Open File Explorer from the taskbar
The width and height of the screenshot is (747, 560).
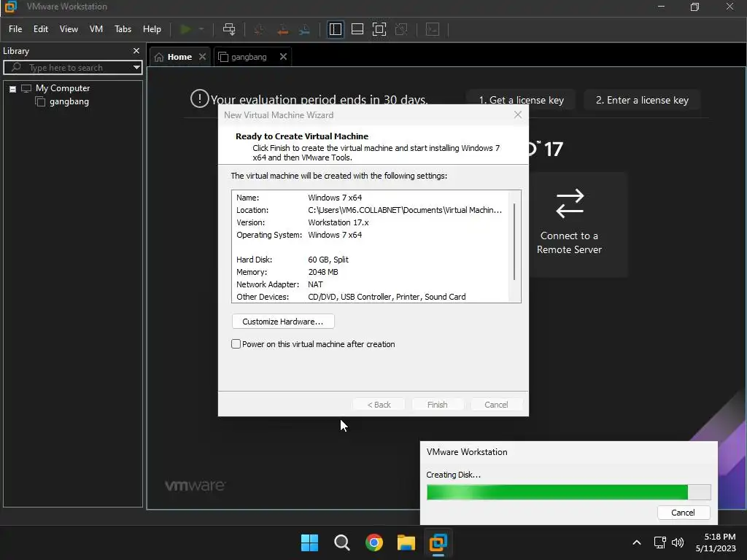click(x=406, y=542)
